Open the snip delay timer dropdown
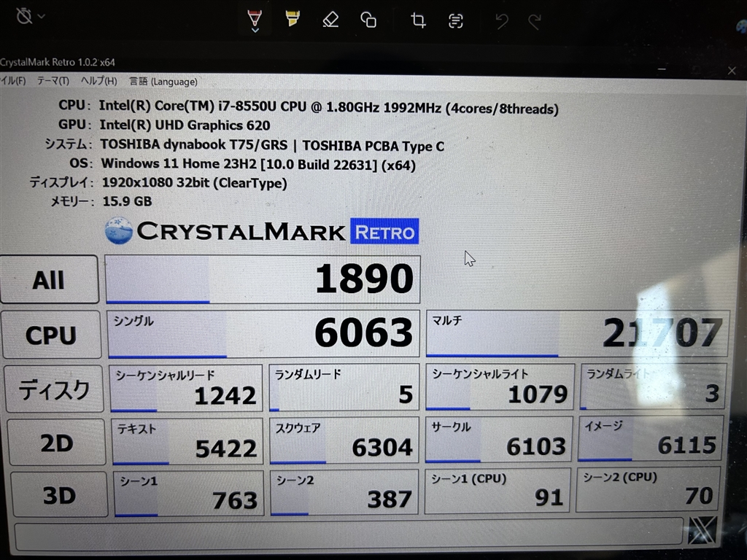 pos(30,16)
